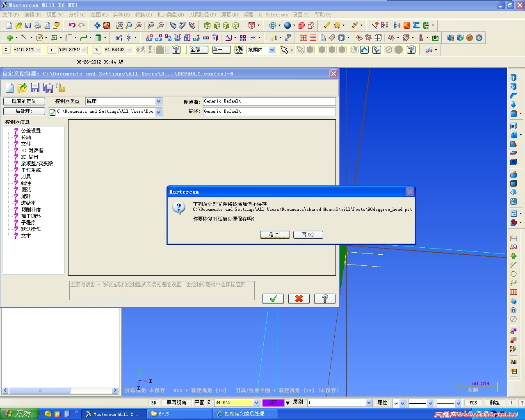
Task: Click the 制造商 Generic Default field
Action: click(x=269, y=101)
